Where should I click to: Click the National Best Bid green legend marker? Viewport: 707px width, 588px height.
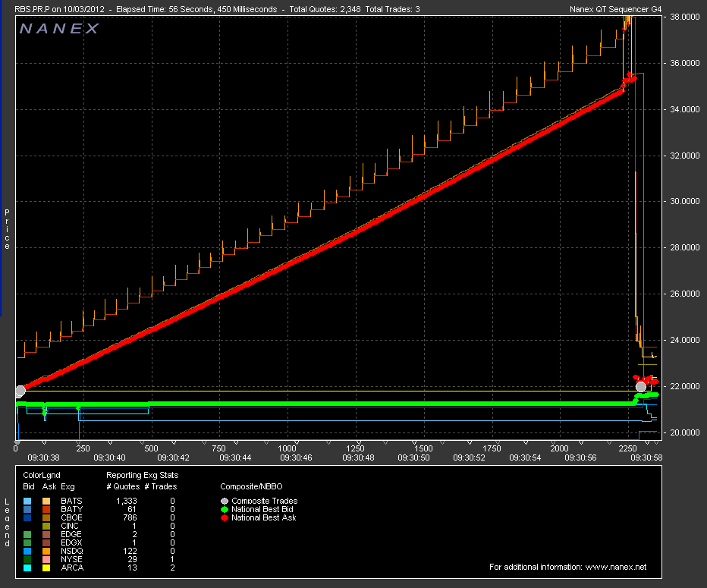(224, 510)
